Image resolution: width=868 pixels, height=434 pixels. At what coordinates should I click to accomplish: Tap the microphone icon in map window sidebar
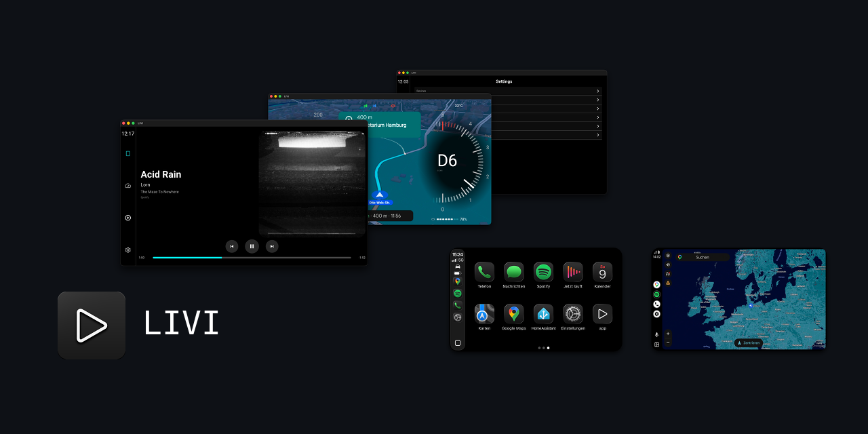tap(656, 334)
